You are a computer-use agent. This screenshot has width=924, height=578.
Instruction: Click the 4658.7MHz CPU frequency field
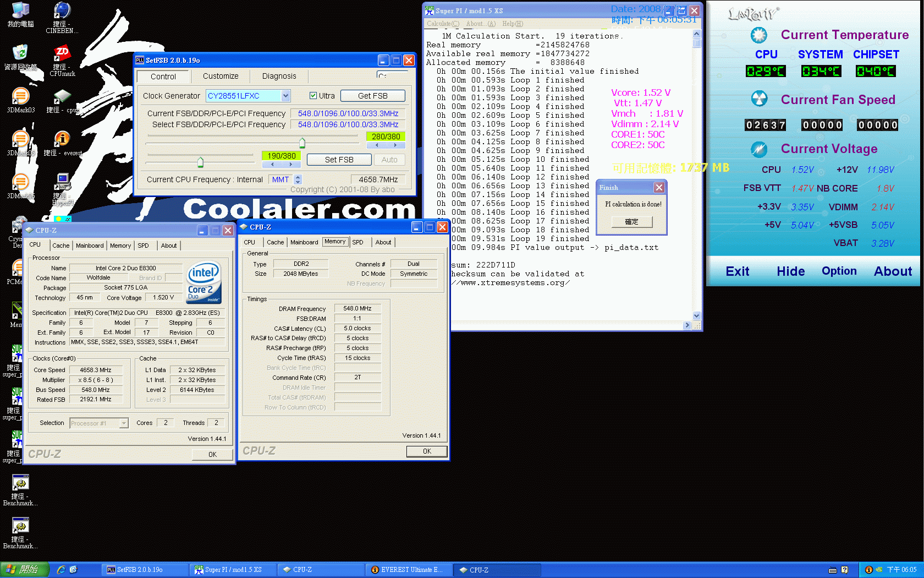(x=378, y=179)
